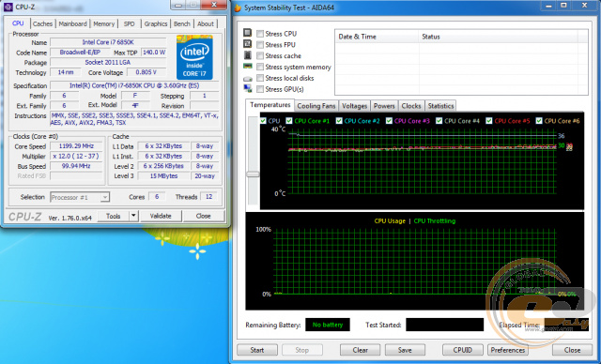This screenshot has width=601, height=364.
Task: Click the Close button in AIDA64 window
Action: click(572, 350)
